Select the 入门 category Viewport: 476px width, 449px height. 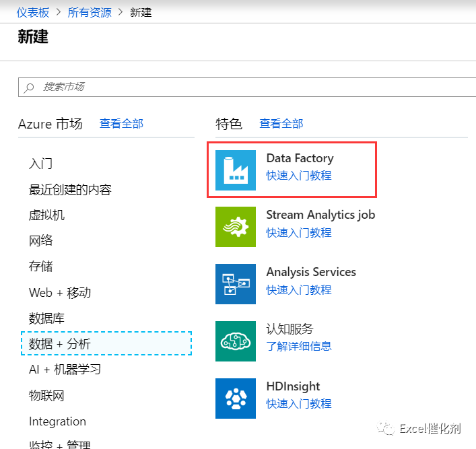[x=40, y=164]
